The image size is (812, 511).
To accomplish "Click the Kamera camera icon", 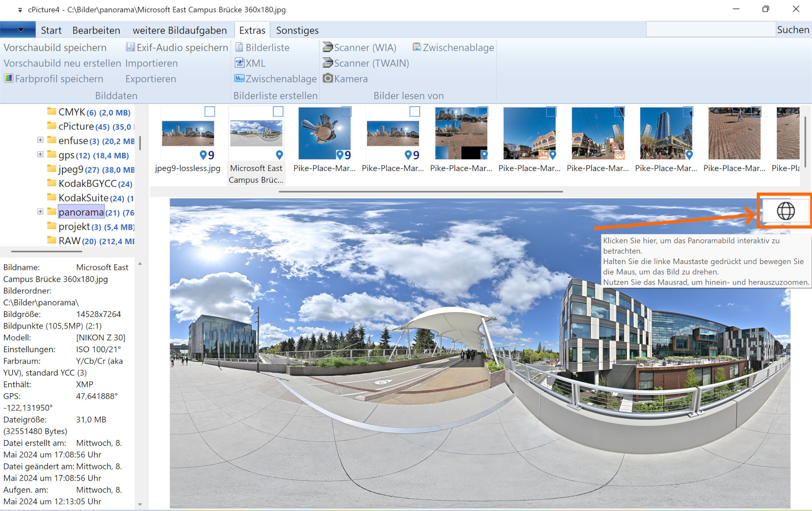I will [327, 78].
